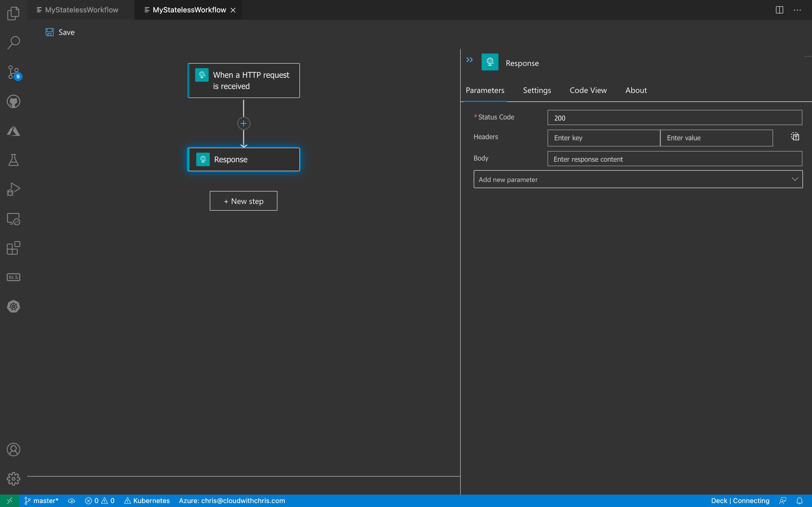This screenshot has width=812, height=507.
Task: Switch to the Code View tab
Action: click(588, 90)
